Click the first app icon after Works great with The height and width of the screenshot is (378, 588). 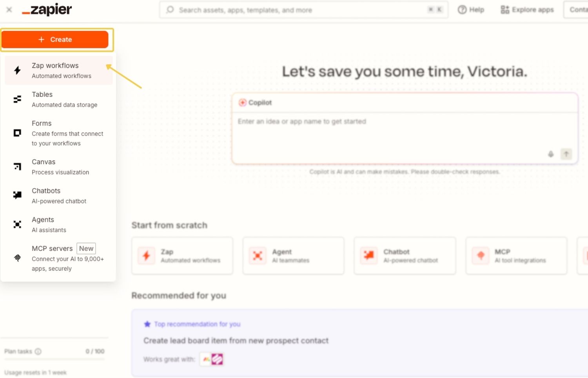(206, 359)
